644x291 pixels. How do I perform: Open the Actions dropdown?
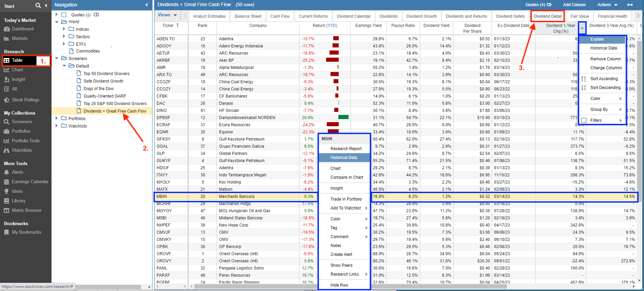[608, 5]
